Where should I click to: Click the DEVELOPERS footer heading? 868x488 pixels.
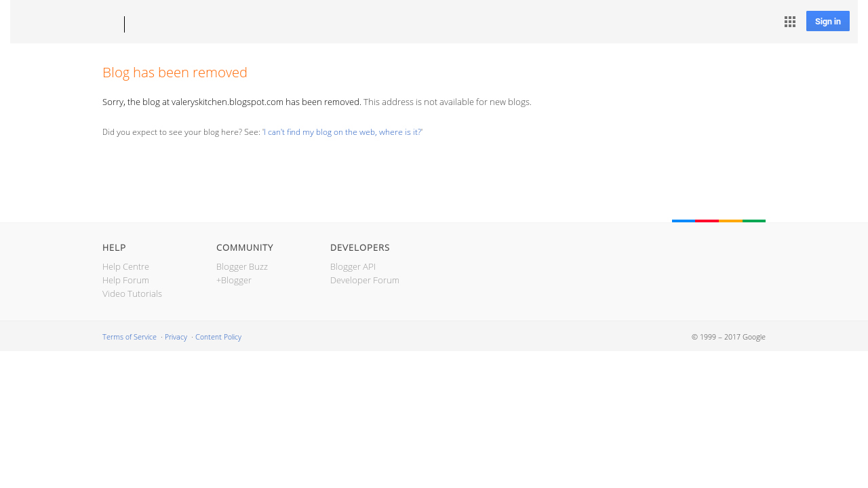coord(360,247)
